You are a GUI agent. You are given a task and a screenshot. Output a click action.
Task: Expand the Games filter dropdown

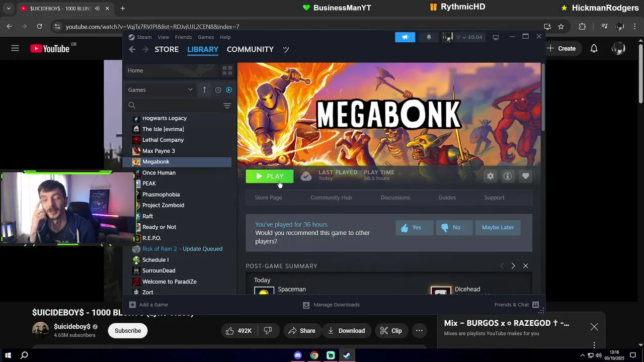tap(160, 90)
